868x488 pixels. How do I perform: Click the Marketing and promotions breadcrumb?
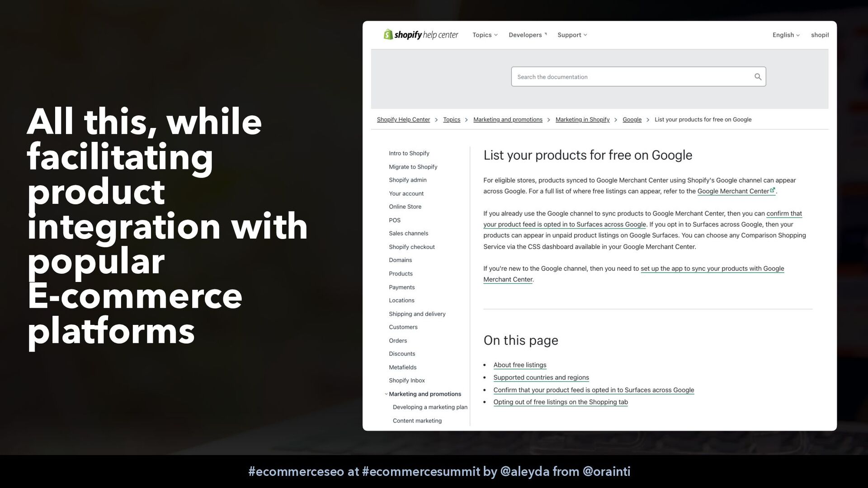click(507, 119)
